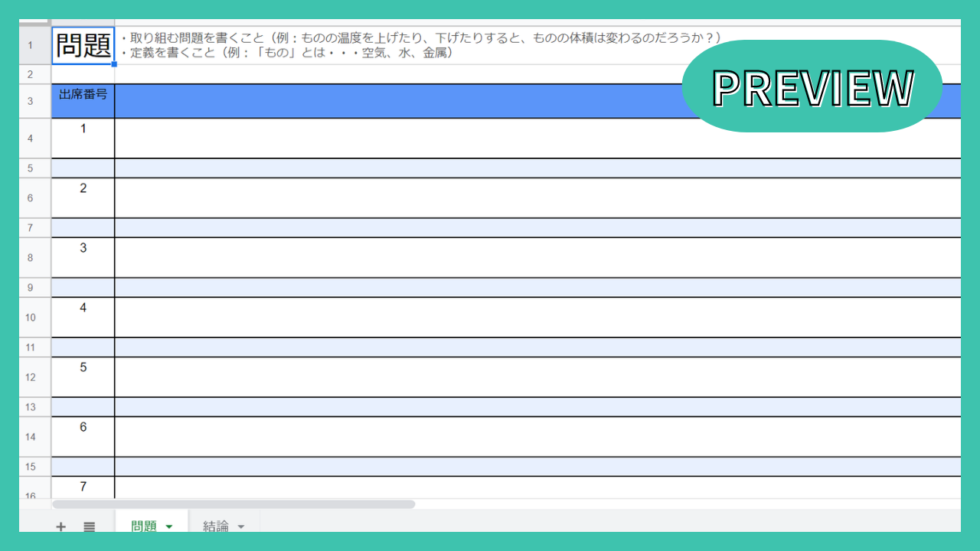
Task: Click the horizontal scrollbar thumb
Action: click(x=234, y=504)
